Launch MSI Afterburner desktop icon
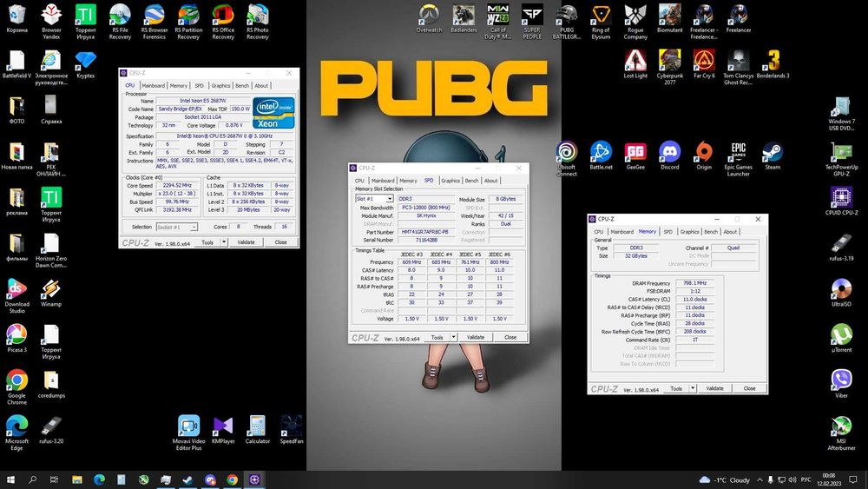 coord(841,433)
